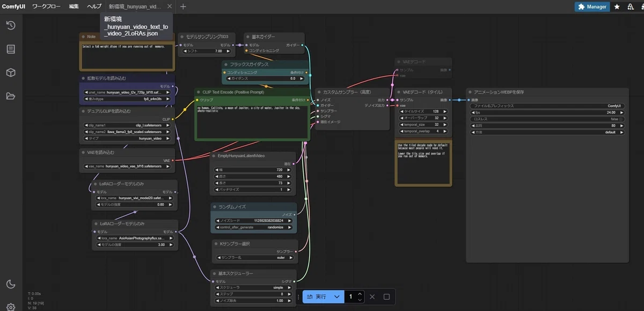Click the vacuum cleanup icon in top bar
Viewport: 644px width, 311px height.
(630, 6)
